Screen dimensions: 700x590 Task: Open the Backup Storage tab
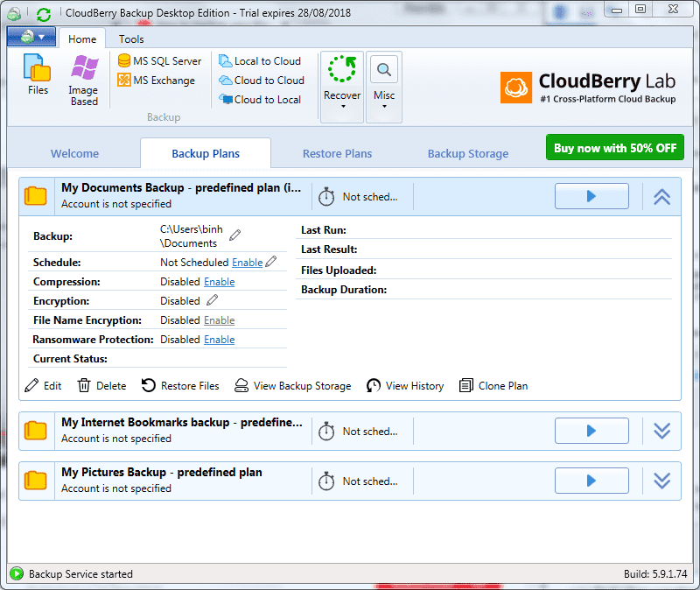468,154
